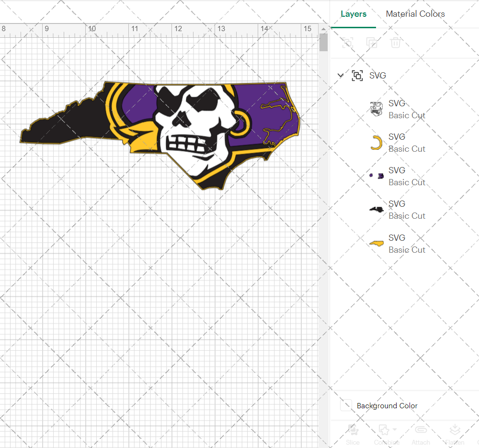The image size is (479, 448).
Task: Click the skull layer's Basic Cut text
Action: pyautogui.click(x=407, y=115)
